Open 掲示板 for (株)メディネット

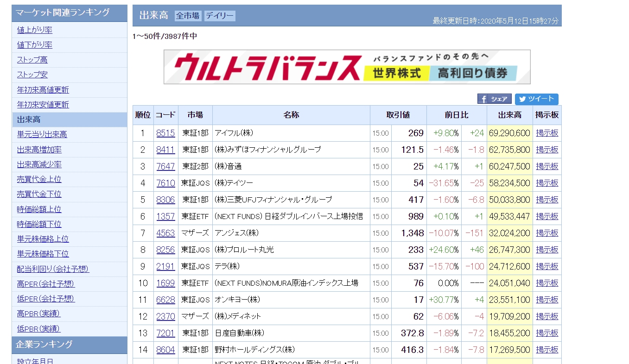coord(547,316)
